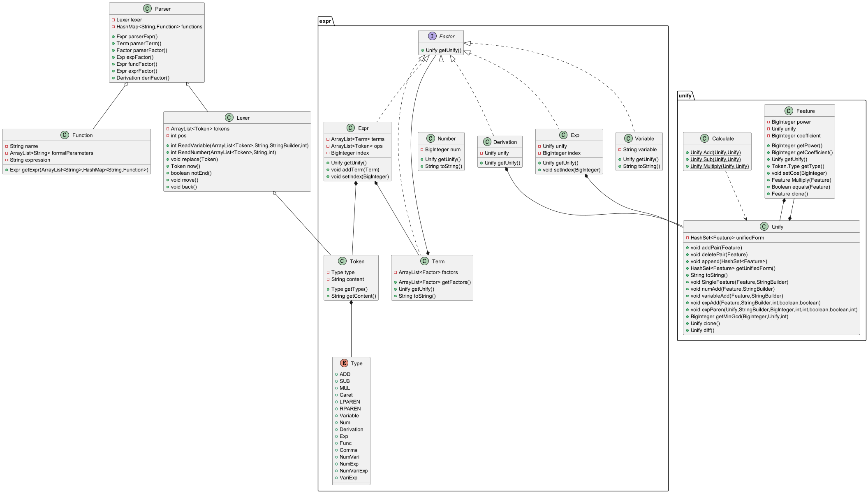This screenshot has width=868, height=493.
Task: Select 'Token.Type getType()' method in Feature
Action: (798, 167)
